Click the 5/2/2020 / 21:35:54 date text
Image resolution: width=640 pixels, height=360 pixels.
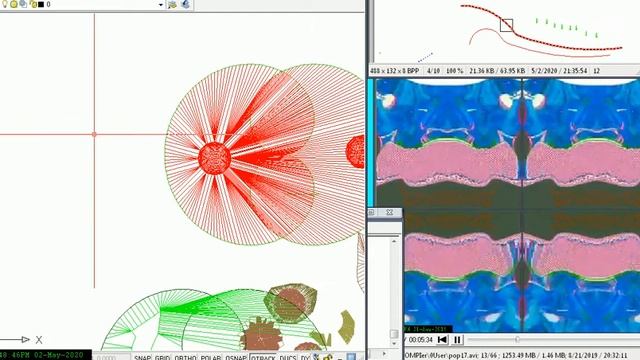[x=559, y=71]
